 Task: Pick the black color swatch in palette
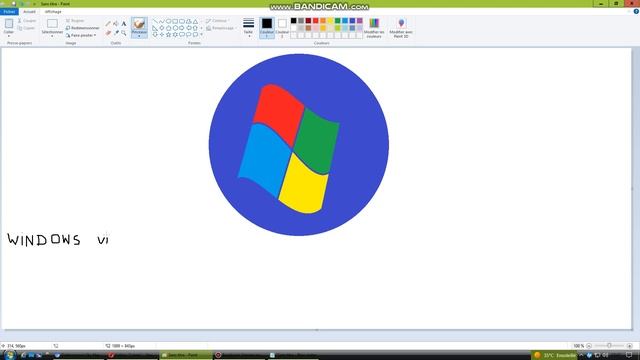(x=293, y=21)
